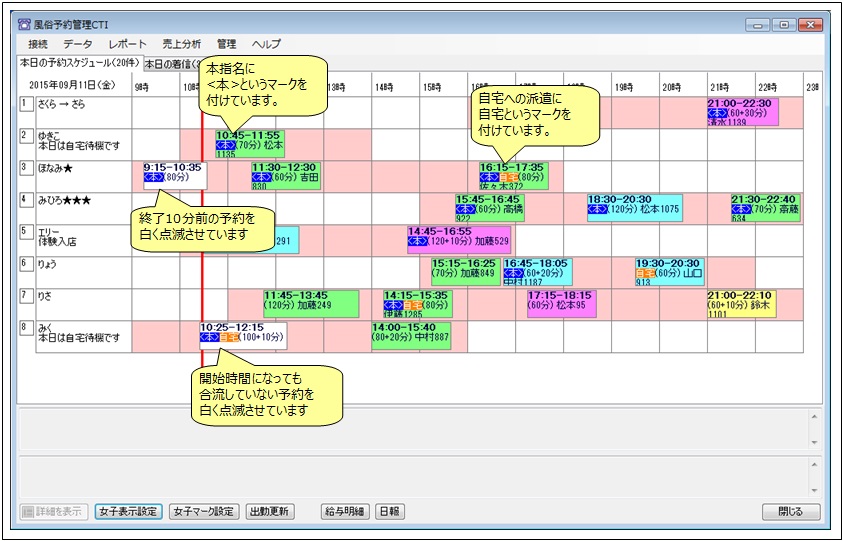The image size is (843, 541).
Task: Select the magenta 14:45-16:55 加藤 reservation block
Action: point(458,236)
